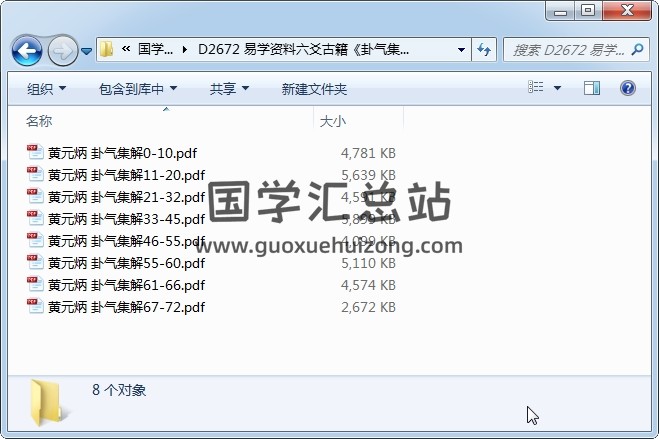Focus the 搜索 D2672 search field
Screen dimensions: 659x439
tap(568, 50)
